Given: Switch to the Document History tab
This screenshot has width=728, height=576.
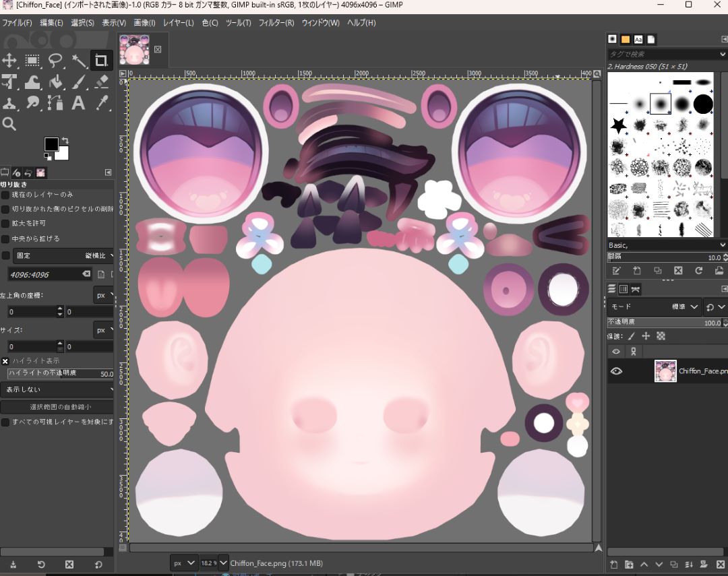Looking at the screenshot, I should (651, 40).
